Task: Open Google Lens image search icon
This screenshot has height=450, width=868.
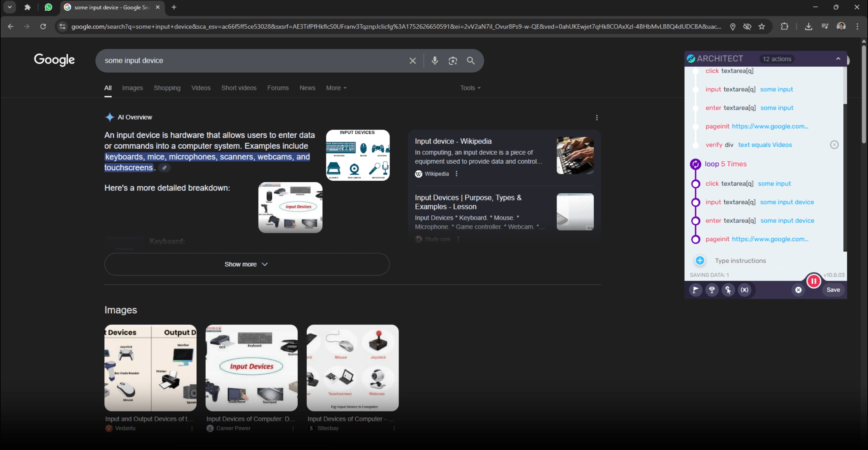Action: [x=453, y=61]
